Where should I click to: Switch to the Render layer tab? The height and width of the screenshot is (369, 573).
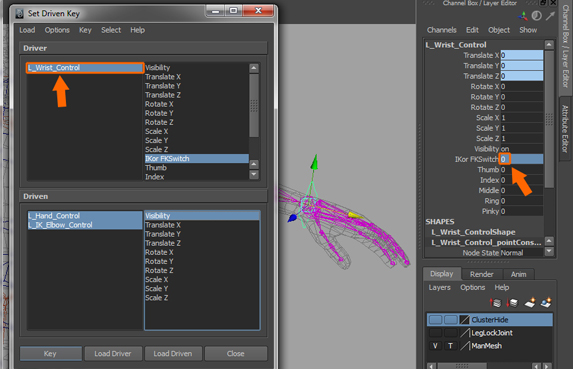pyautogui.click(x=481, y=274)
